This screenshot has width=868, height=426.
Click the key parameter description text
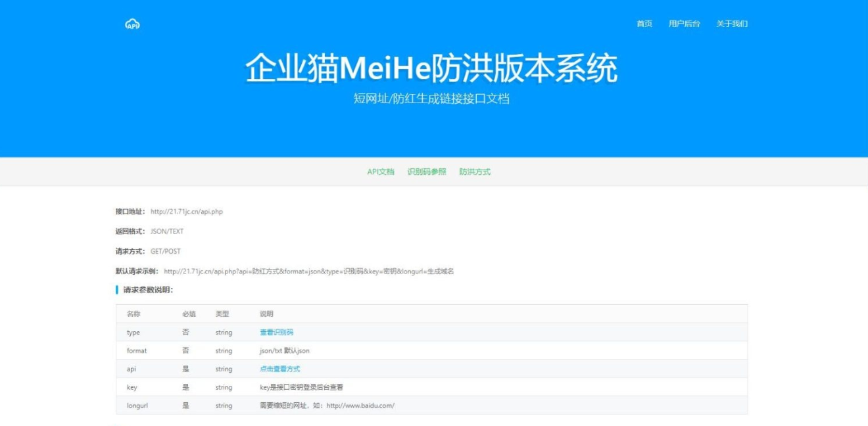[x=301, y=387]
